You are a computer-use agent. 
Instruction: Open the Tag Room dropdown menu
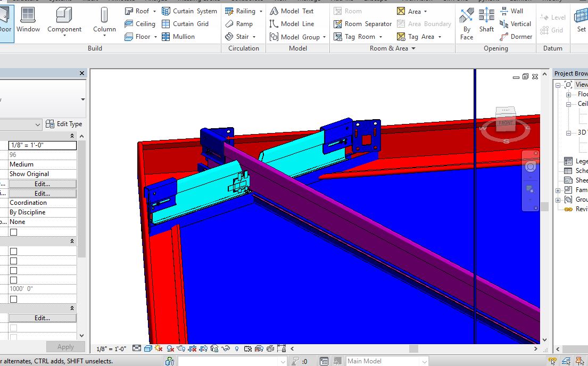click(380, 37)
